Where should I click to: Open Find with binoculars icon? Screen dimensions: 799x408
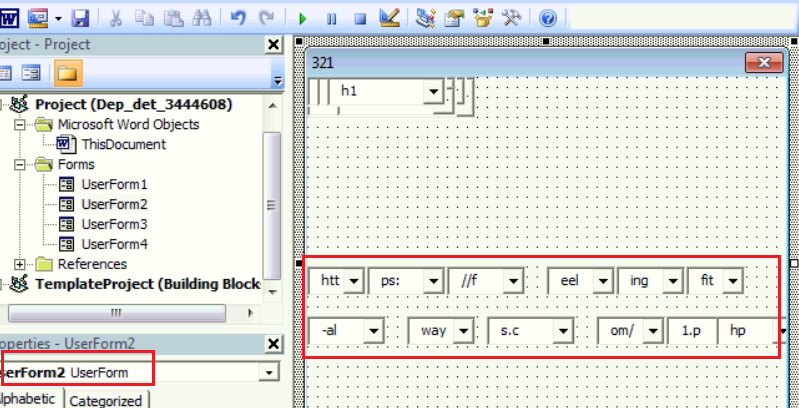point(202,19)
